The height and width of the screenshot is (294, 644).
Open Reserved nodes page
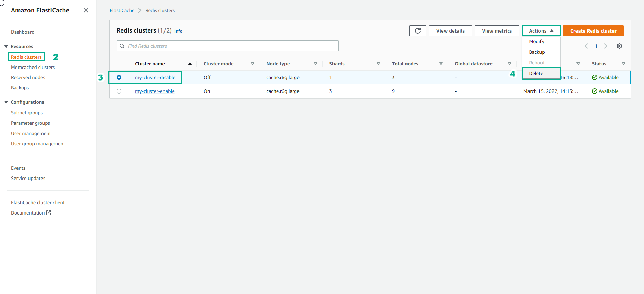pos(28,77)
